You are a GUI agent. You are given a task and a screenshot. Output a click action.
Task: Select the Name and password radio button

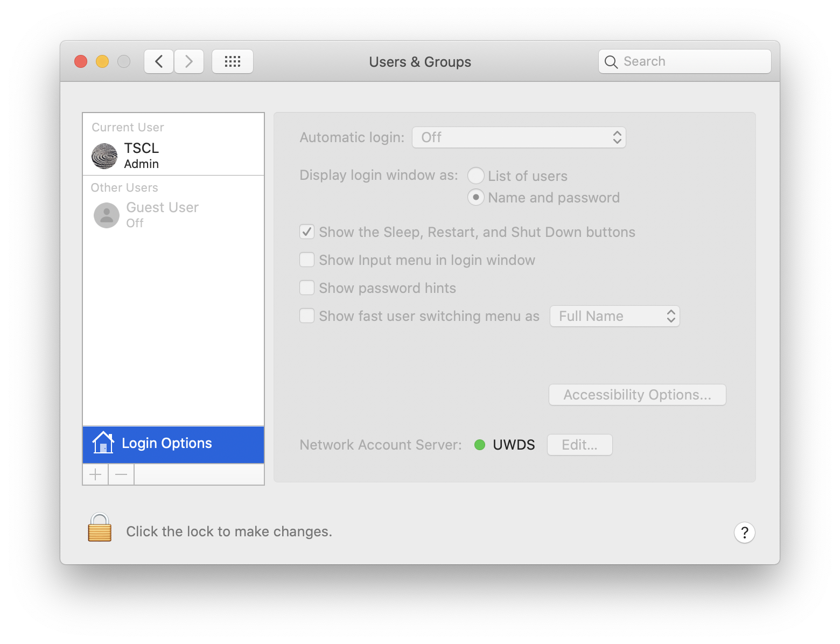475,197
